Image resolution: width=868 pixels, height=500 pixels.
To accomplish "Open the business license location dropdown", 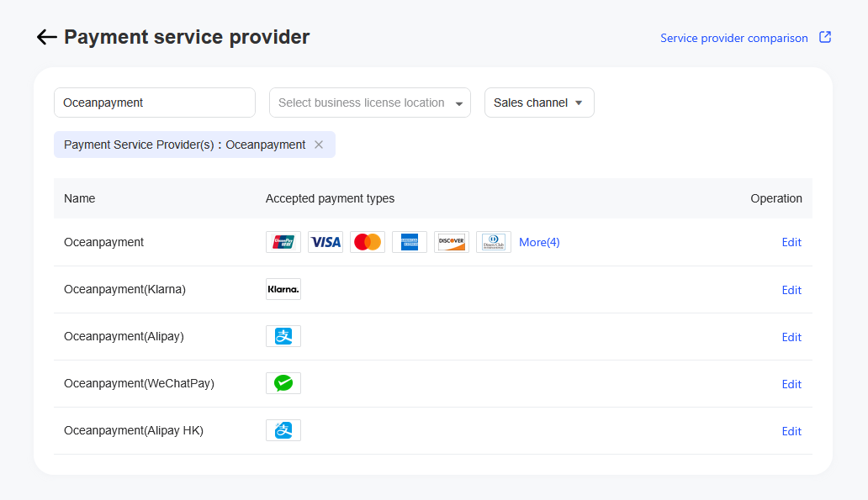I will [x=370, y=103].
